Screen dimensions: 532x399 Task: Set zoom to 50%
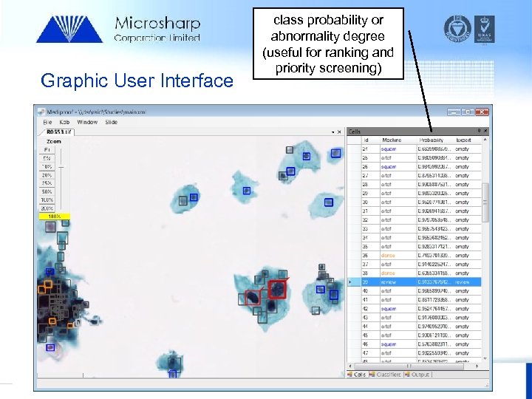tap(47, 191)
